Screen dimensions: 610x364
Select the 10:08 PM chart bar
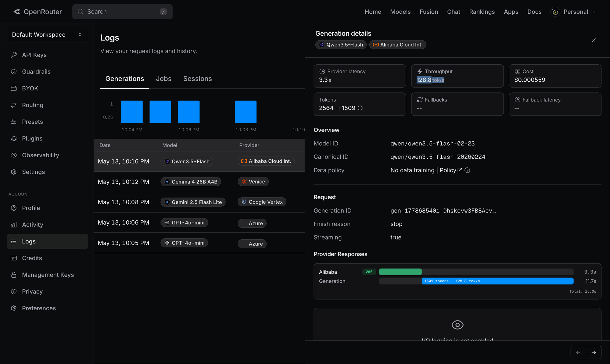pos(246,112)
